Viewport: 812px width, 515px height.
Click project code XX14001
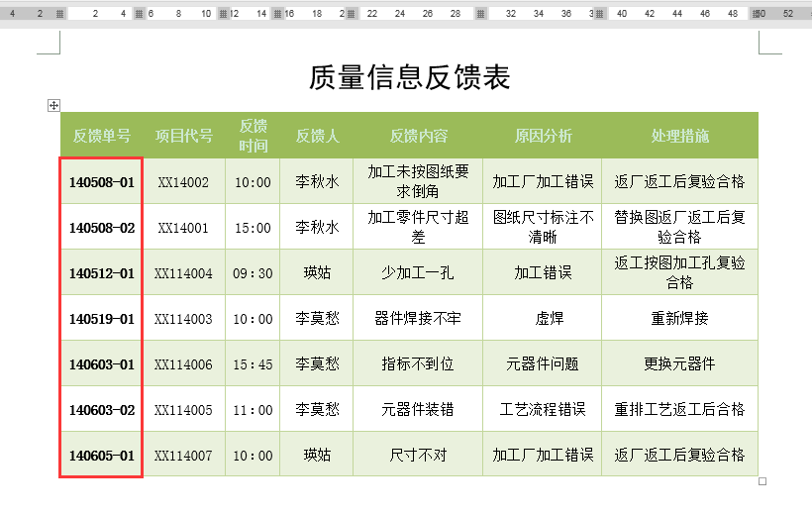183,228
